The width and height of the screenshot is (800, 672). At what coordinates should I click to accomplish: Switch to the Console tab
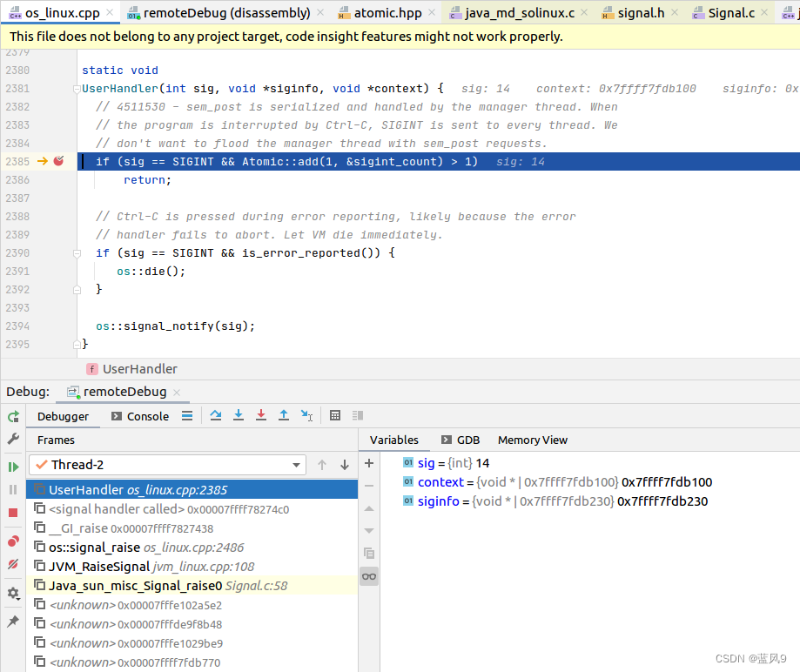point(140,416)
